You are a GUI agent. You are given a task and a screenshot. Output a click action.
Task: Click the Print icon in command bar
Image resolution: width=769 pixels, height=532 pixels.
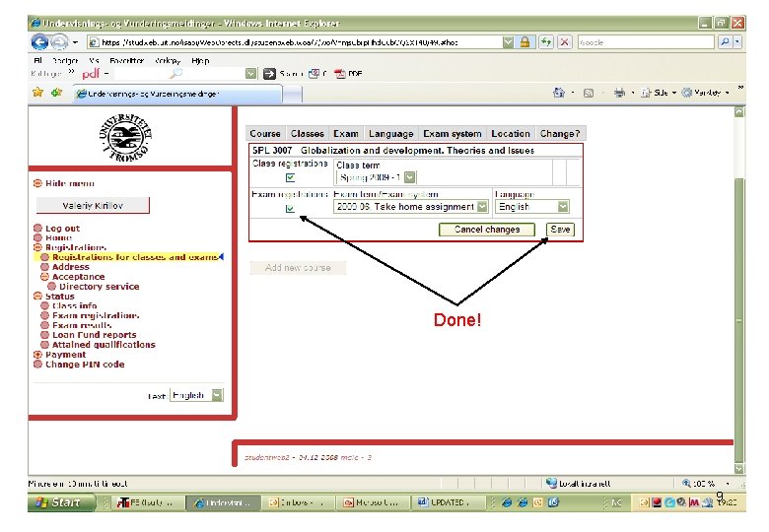[x=619, y=92]
